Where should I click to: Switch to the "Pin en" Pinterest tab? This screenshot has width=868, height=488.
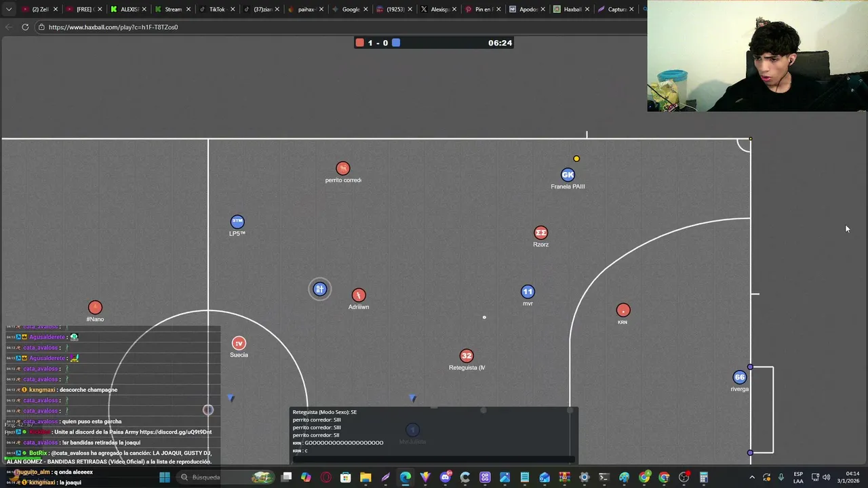(x=481, y=9)
